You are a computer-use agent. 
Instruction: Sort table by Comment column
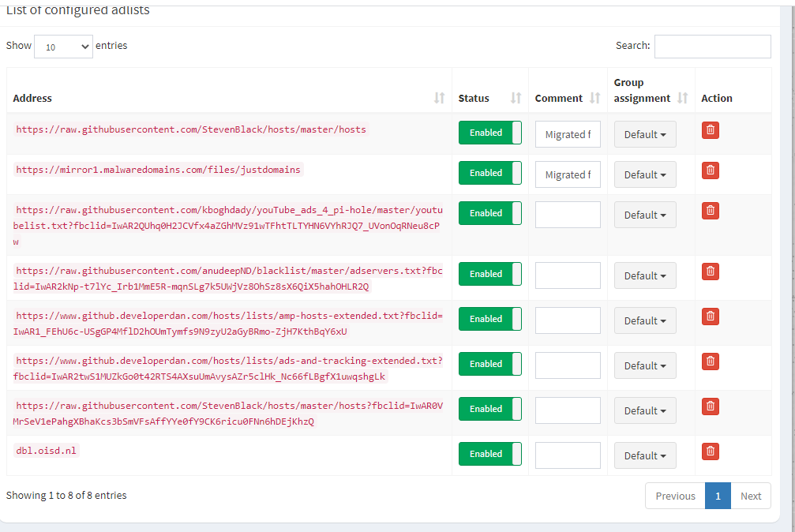click(594, 98)
